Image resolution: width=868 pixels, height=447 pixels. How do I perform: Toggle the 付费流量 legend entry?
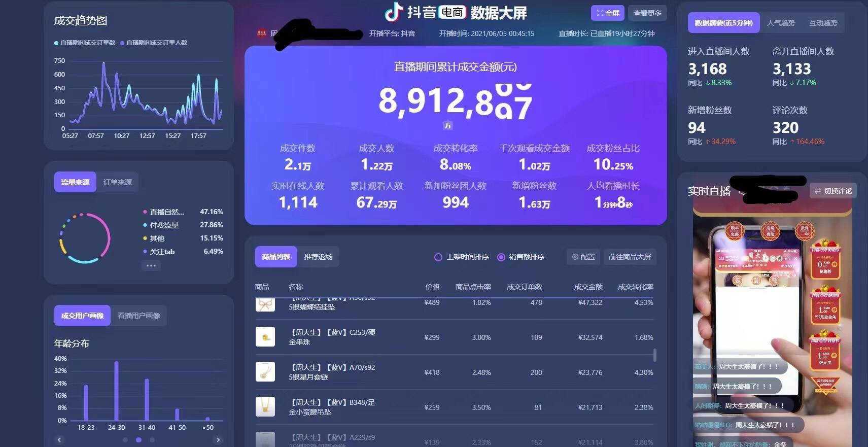[x=161, y=225]
